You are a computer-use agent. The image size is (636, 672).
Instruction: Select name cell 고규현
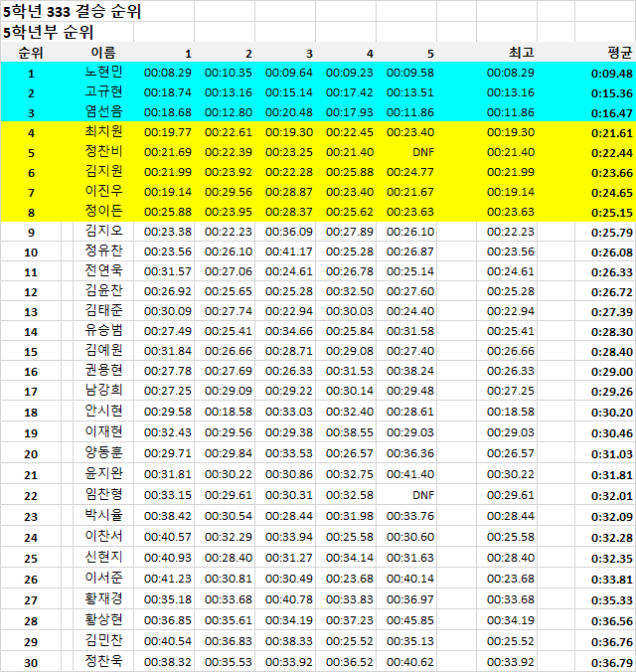(x=103, y=91)
